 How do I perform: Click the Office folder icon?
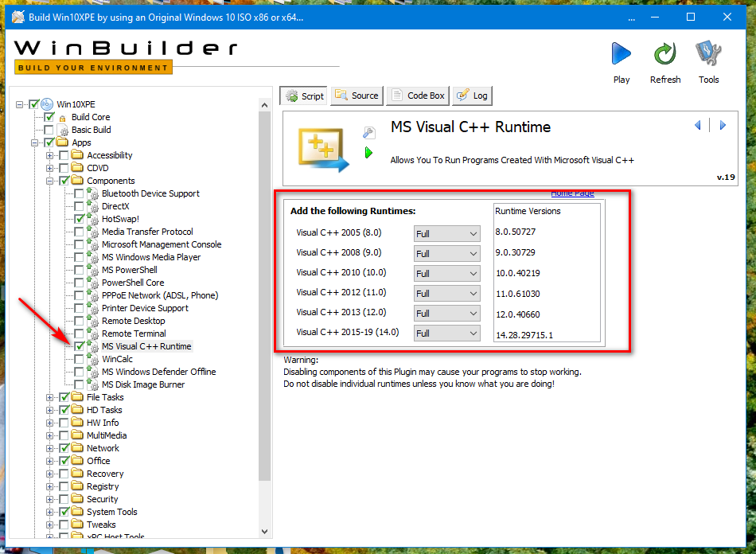tap(77, 460)
